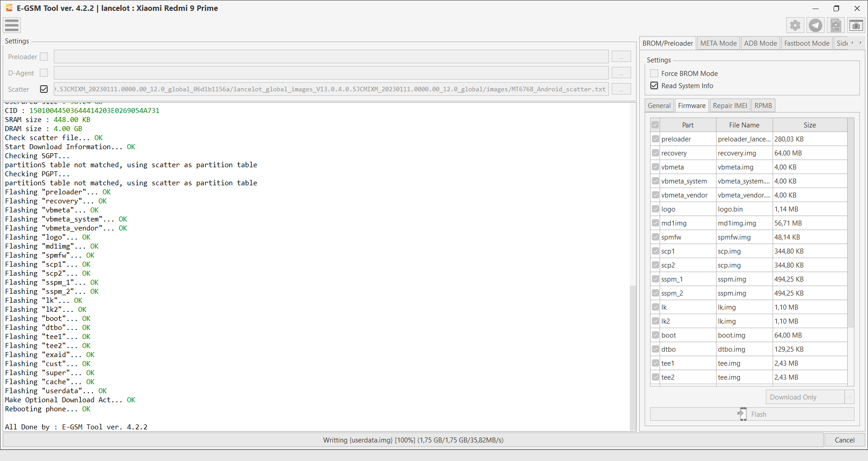Sort by the Size column header
Viewport: 868px width, 461px height.
point(810,125)
